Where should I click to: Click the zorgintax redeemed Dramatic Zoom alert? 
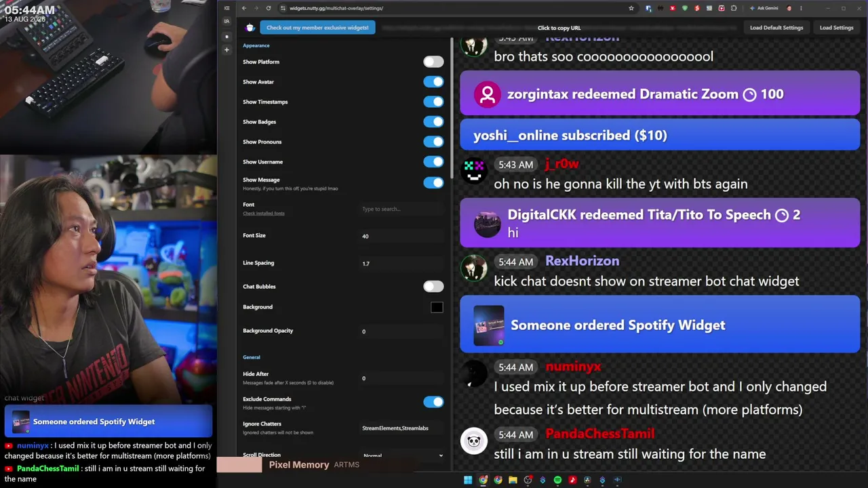(660, 94)
